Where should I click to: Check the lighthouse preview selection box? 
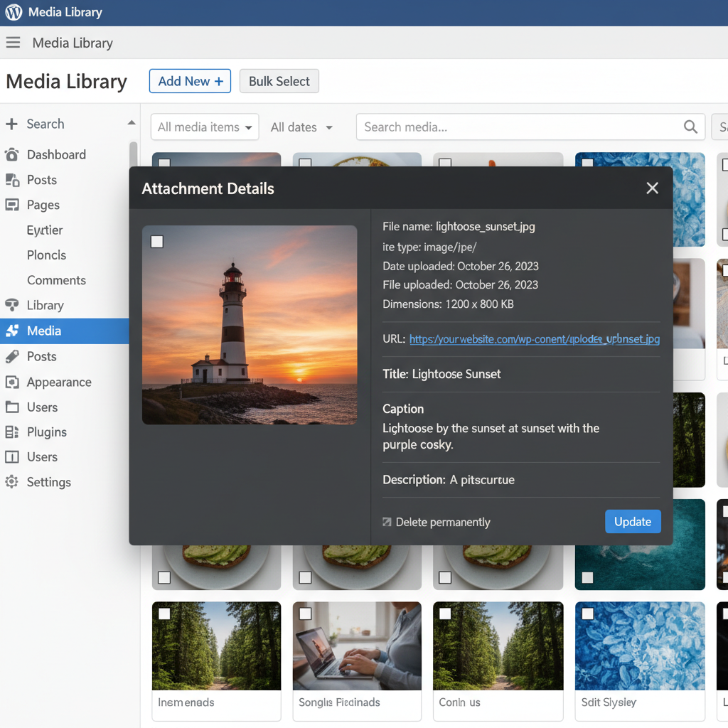click(x=157, y=242)
